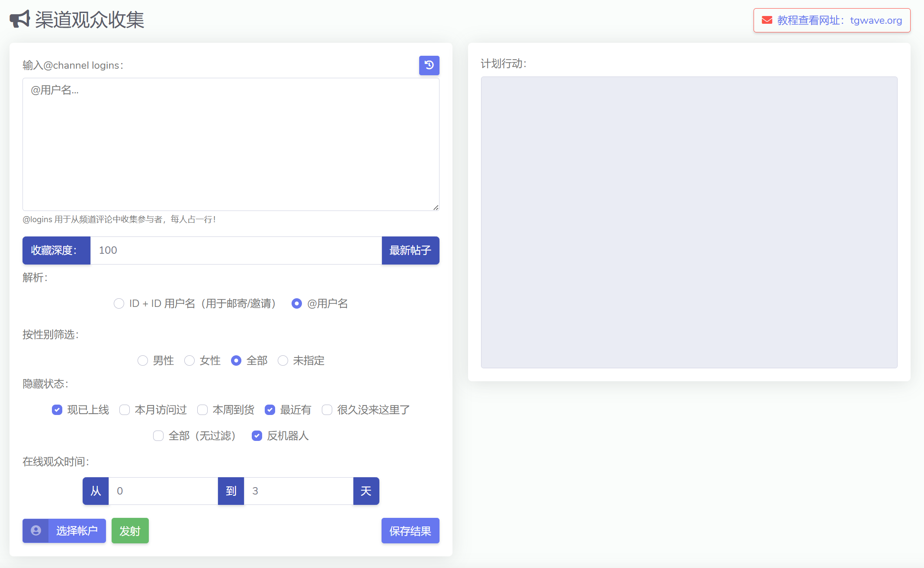Select the @用户名 parsing radio

pyautogui.click(x=297, y=303)
